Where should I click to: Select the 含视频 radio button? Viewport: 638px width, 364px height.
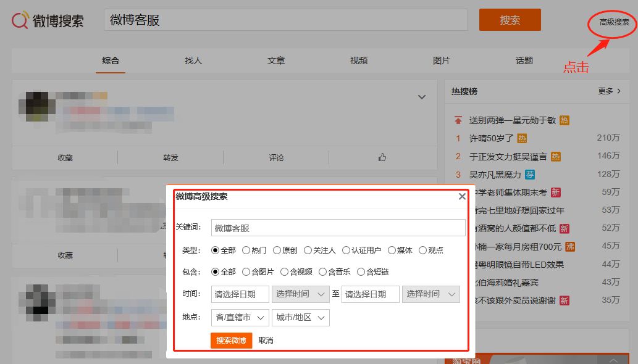pos(285,272)
